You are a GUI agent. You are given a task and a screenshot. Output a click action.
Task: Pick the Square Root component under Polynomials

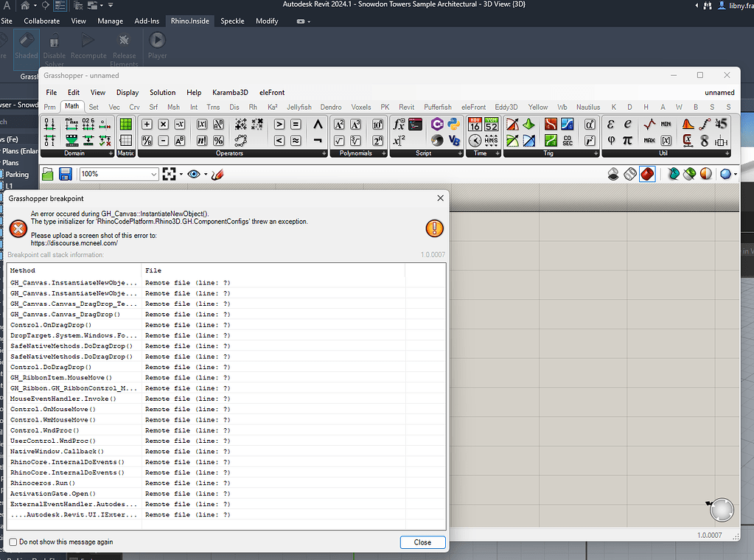tap(339, 141)
